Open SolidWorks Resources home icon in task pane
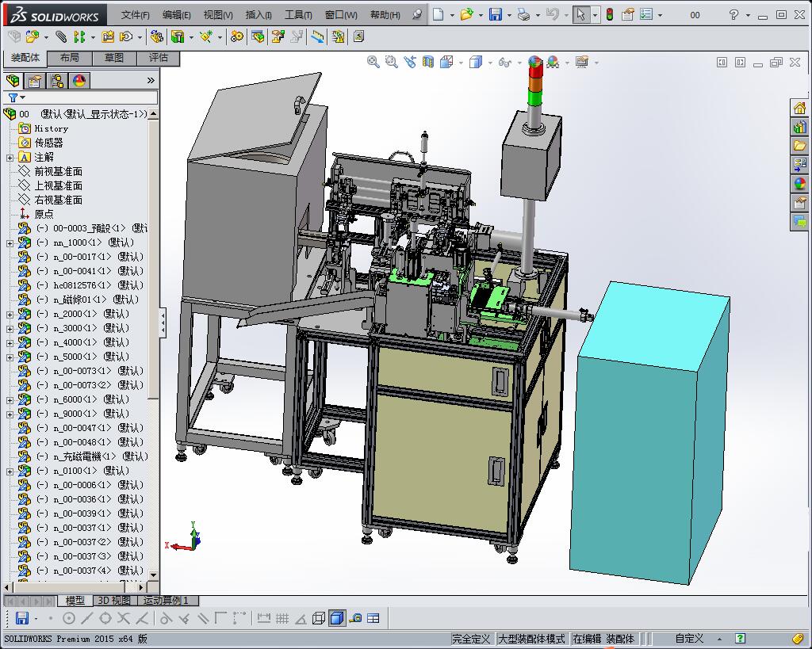Screen dimensions: 812x649 click(x=799, y=108)
